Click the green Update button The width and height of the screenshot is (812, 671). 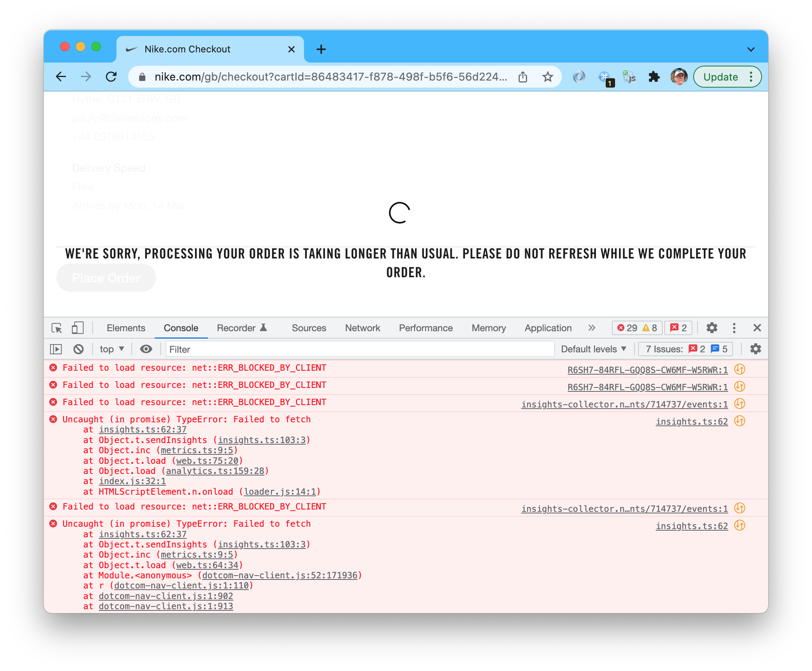[x=720, y=77]
